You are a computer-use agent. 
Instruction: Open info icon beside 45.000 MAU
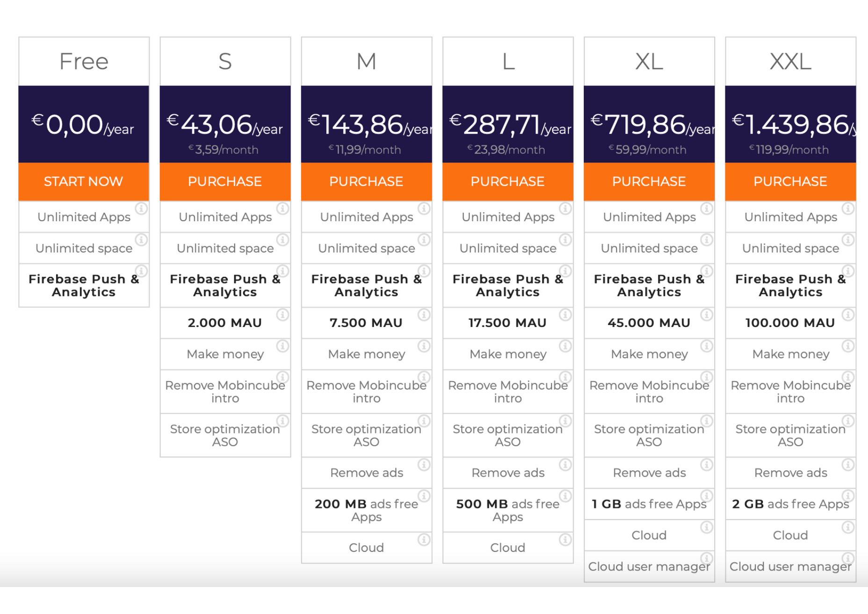(707, 314)
